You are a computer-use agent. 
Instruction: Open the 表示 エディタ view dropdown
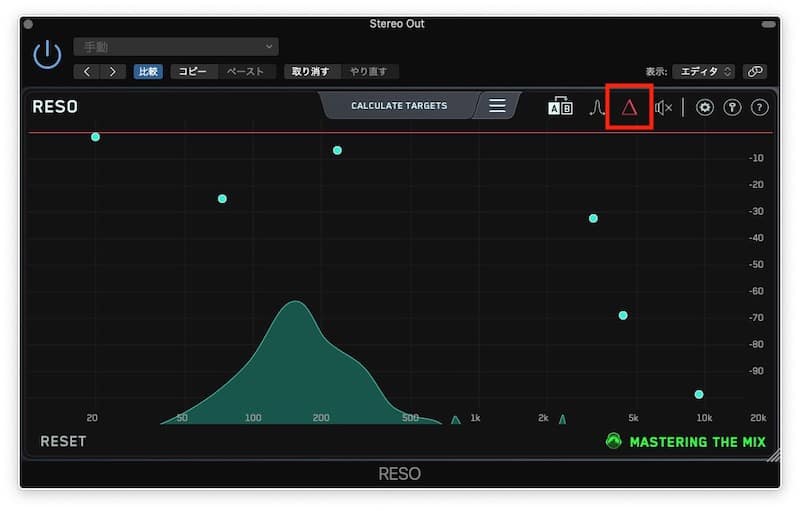pos(704,71)
